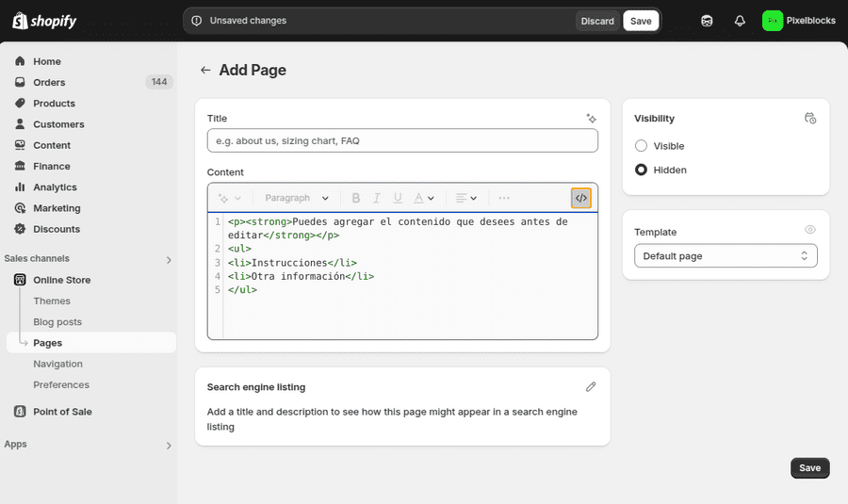Click the unsaved changes info icon
The height and width of the screenshot is (504, 848).
tap(197, 21)
